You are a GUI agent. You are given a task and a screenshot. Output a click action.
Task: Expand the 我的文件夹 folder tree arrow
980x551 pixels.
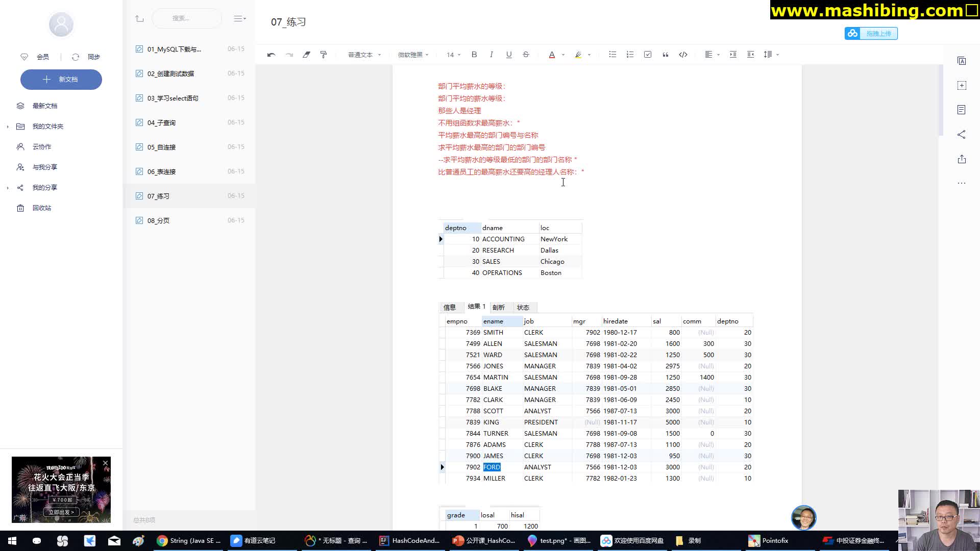tap(8, 127)
